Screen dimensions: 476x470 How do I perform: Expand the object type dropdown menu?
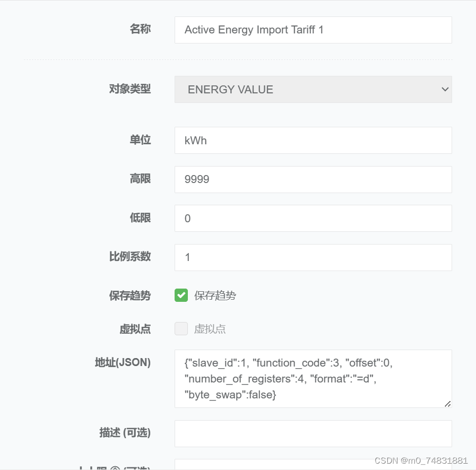[x=313, y=89]
